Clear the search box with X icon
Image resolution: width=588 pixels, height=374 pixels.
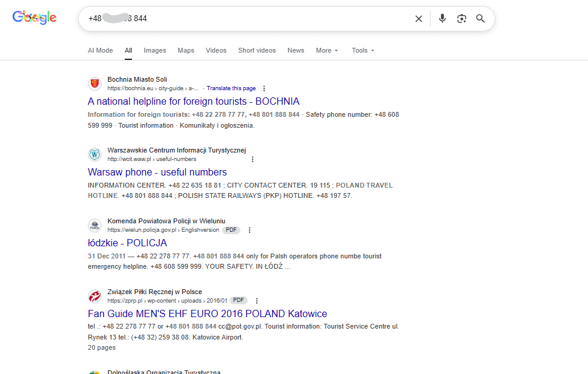[x=418, y=19]
